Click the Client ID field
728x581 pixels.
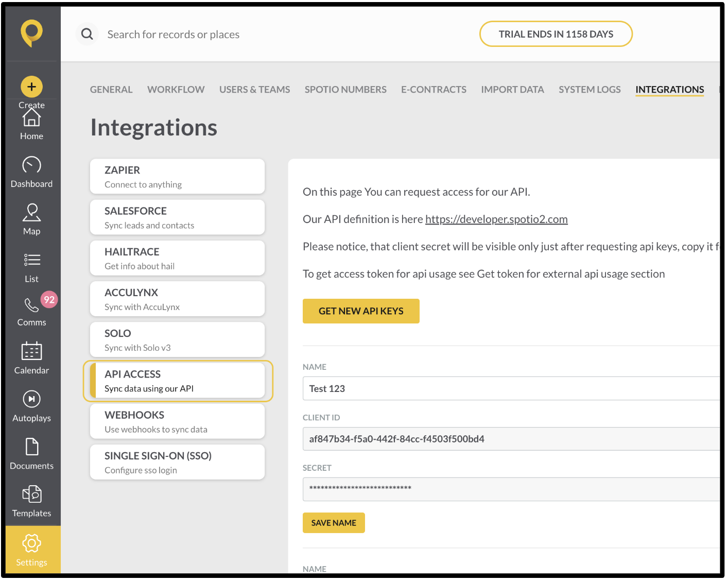511,439
